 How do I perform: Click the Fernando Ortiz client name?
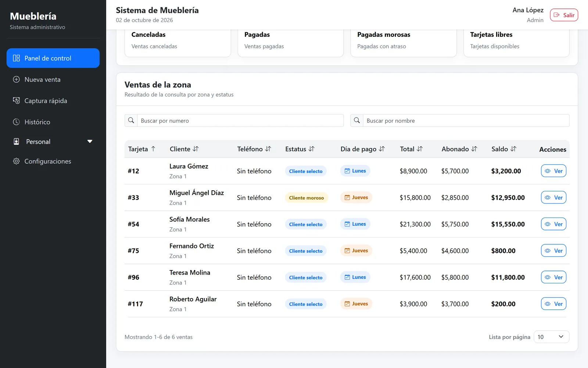pyautogui.click(x=191, y=246)
